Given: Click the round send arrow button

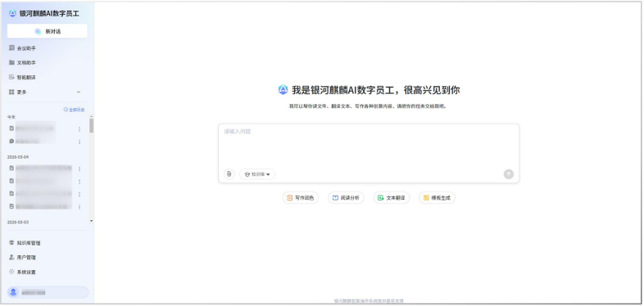Looking at the screenshot, I should (509, 174).
